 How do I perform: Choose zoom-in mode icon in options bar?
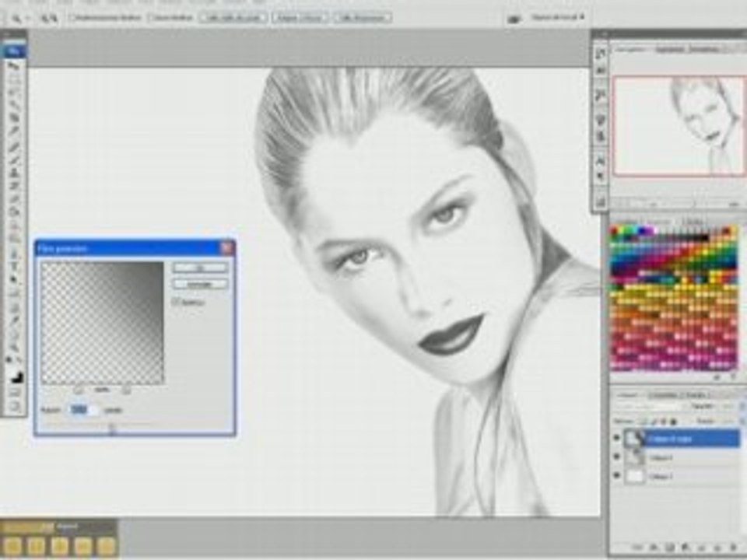click(45, 18)
